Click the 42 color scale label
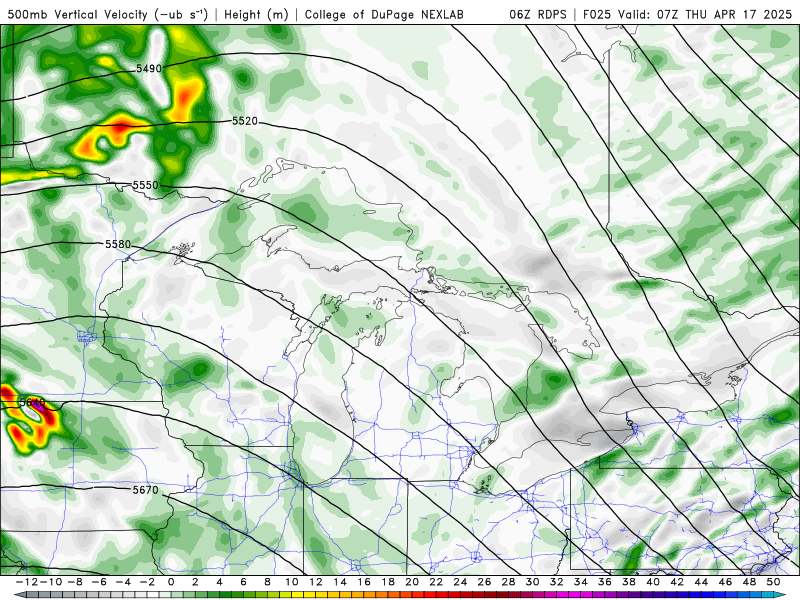 point(677,582)
